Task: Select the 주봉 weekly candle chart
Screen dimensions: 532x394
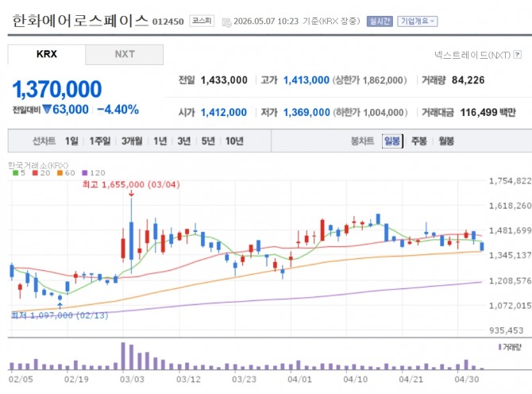Action: pos(419,141)
